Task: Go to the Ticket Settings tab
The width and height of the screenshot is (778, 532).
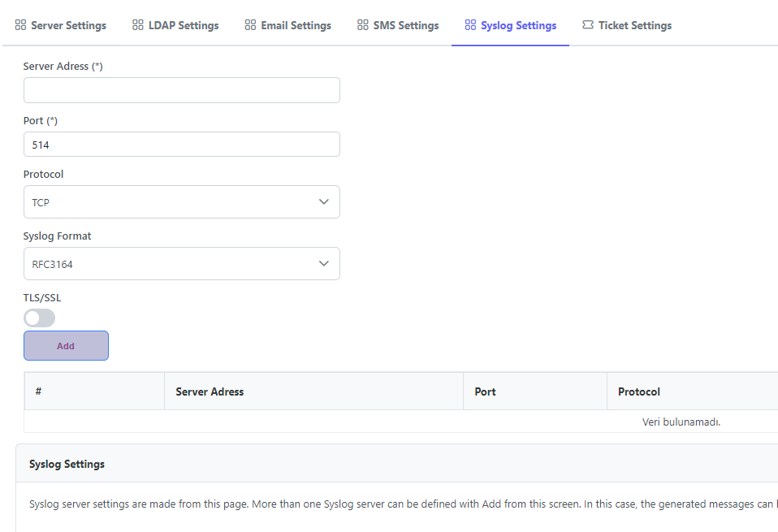Action: [x=634, y=25]
